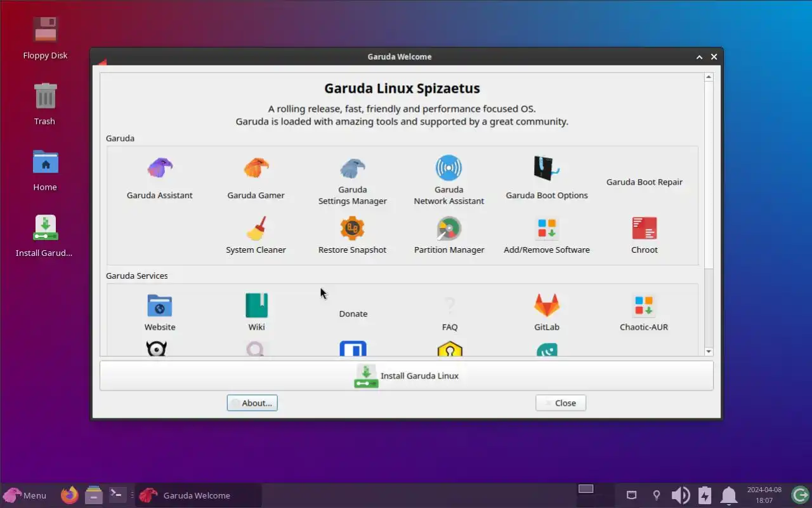The width and height of the screenshot is (812, 508).
Task: Open the taskbar Menu button
Action: click(25, 495)
